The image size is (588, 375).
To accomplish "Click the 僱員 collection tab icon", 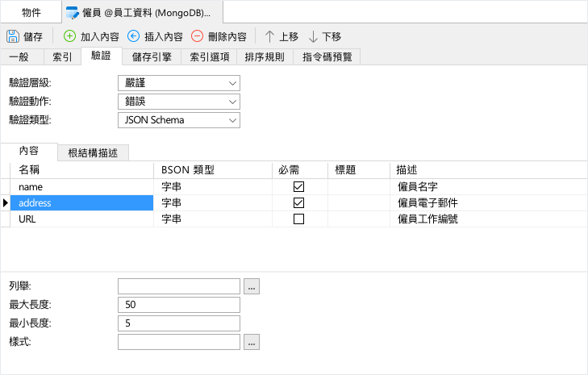I will coord(72,13).
